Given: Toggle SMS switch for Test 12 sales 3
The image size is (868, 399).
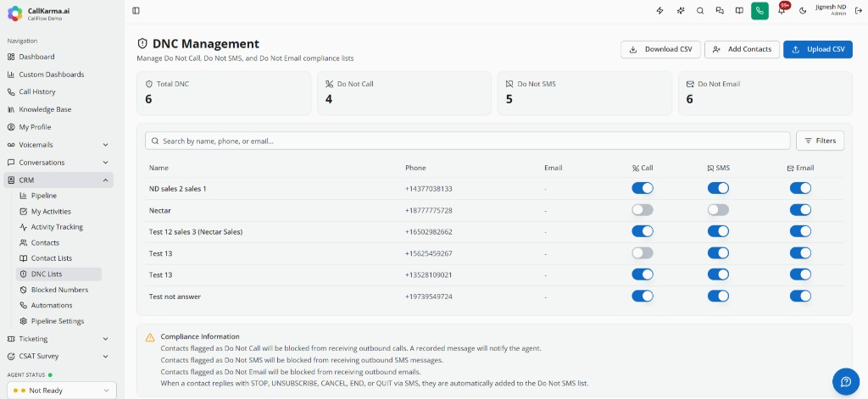Looking at the screenshot, I should tap(718, 231).
